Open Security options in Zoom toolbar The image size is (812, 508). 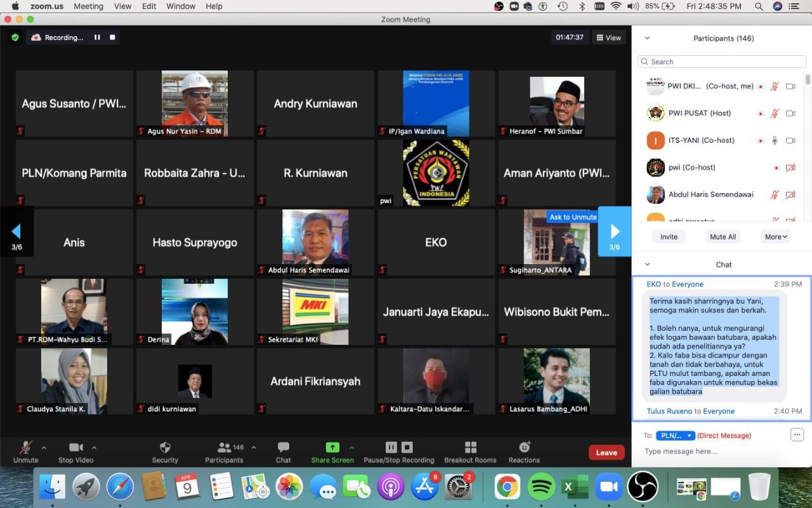165,448
